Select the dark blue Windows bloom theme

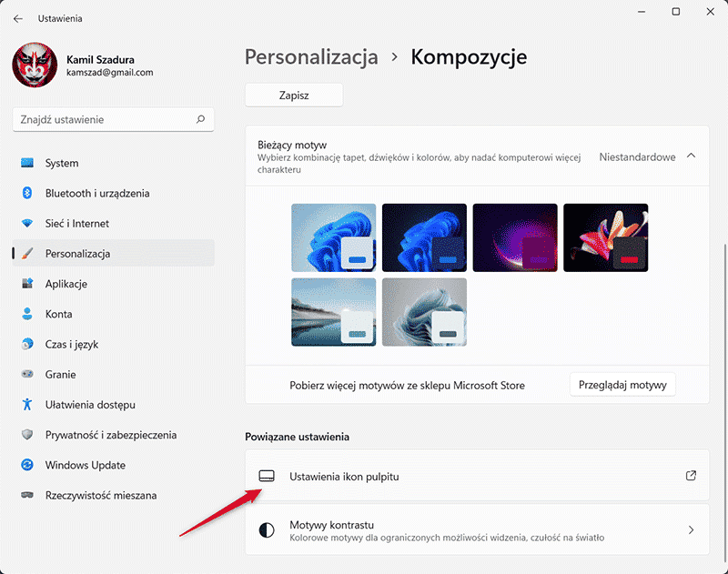424,237
